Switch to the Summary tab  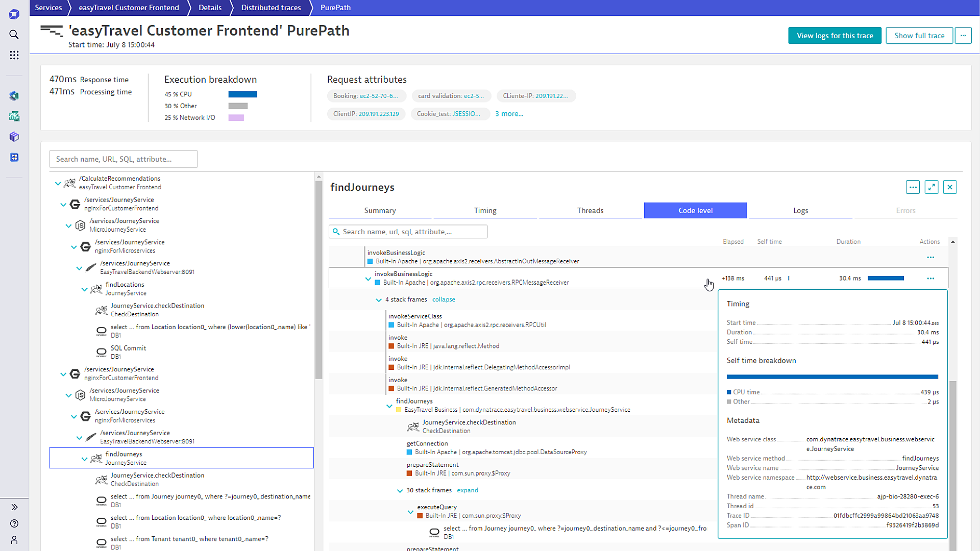click(380, 210)
